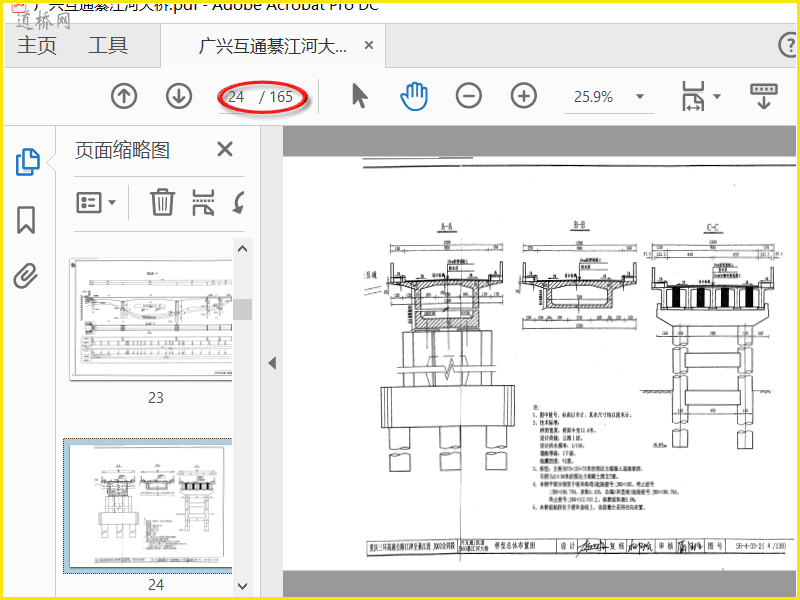Click the insert pages icon in thumbnails panel
Image resolution: width=800 pixels, height=600 pixels.
pos(203,202)
